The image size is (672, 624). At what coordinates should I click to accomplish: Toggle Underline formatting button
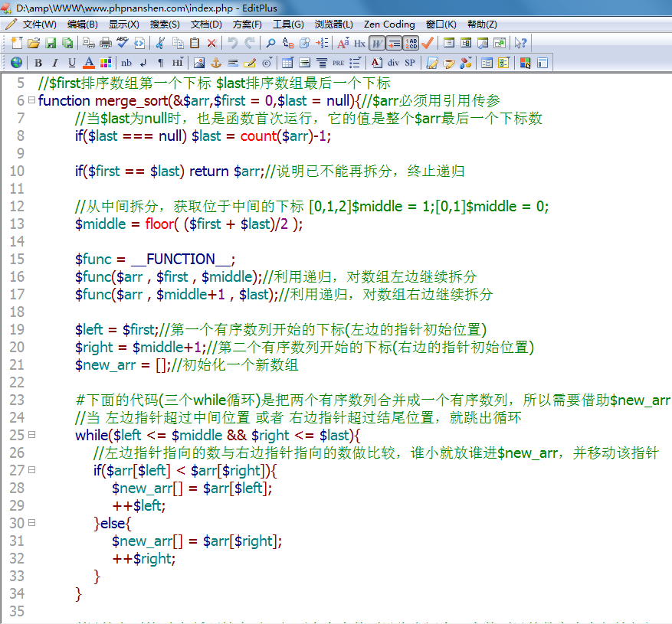tap(71, 63)
